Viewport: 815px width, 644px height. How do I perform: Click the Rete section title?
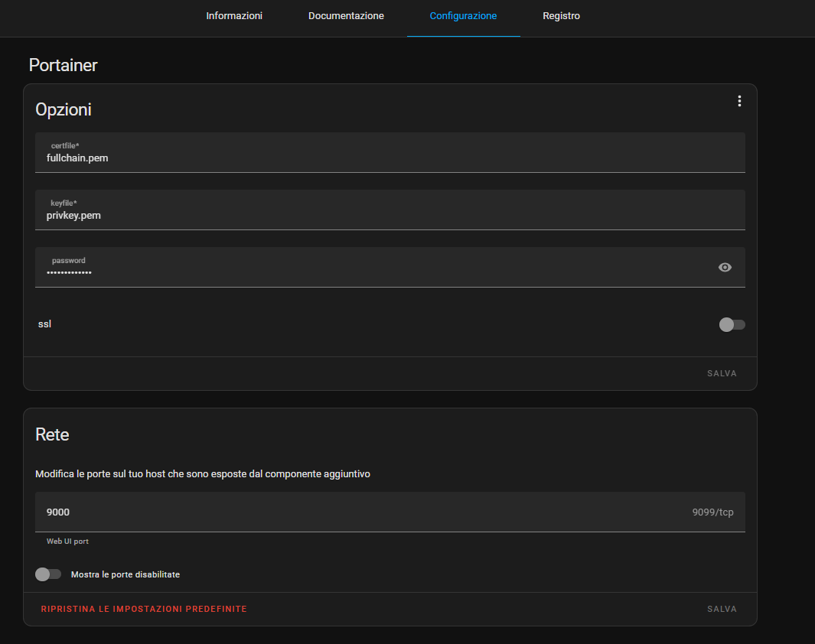click(52, 434)
